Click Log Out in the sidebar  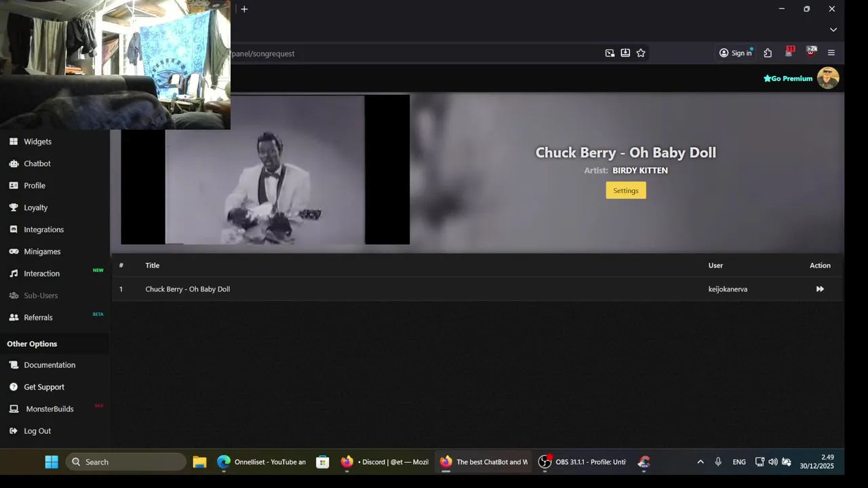click(37, 431)
